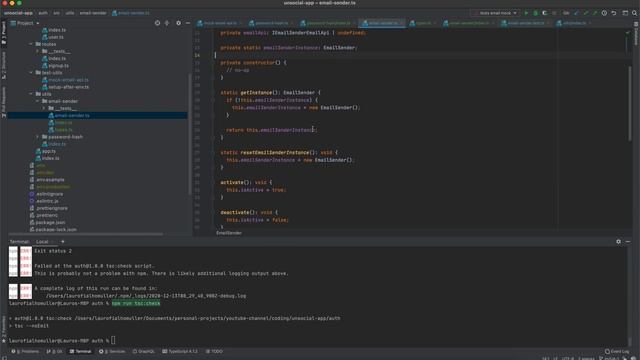Screen dimensions: 640x360
Task: Expand __tests__ folder under email-sender
Action: (44, 108)
